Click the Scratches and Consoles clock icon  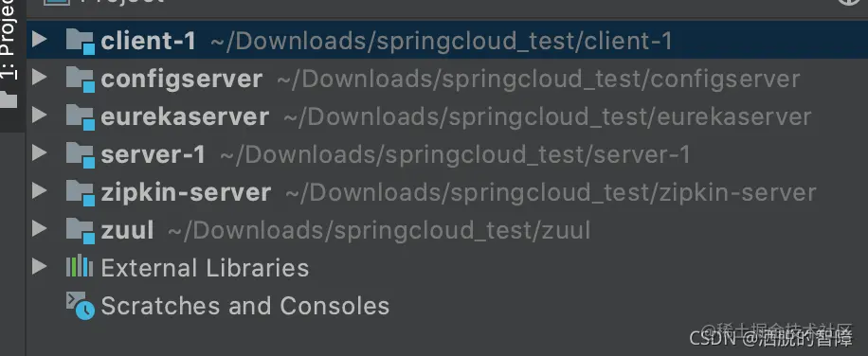(81, 306)
